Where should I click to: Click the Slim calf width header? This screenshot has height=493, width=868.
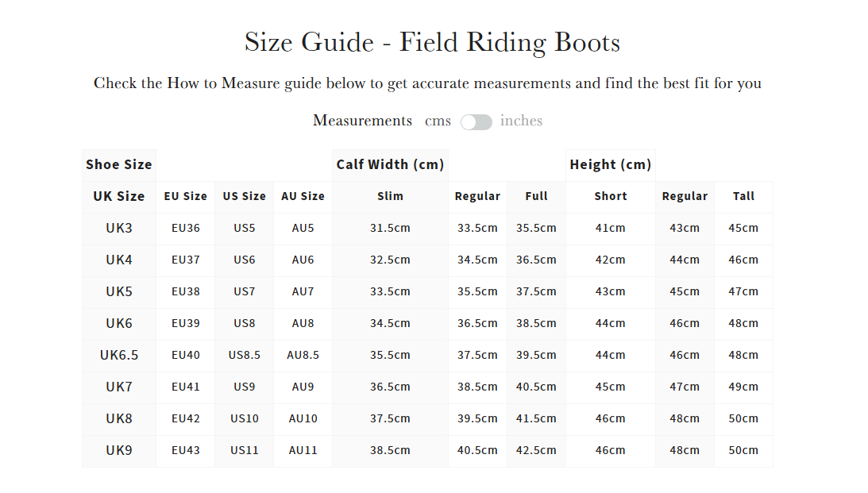[x=390, y=196]
